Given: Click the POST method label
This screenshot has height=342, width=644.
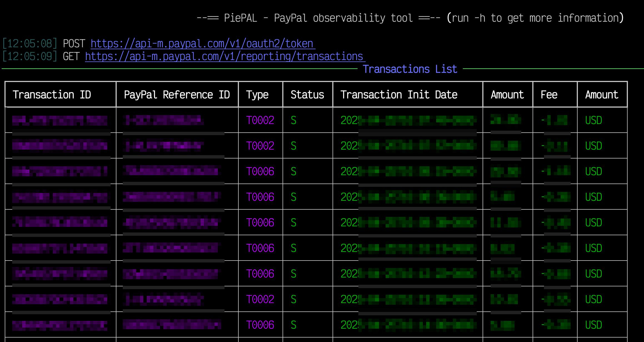Looking at the screenshot, I should pos(74,44).
